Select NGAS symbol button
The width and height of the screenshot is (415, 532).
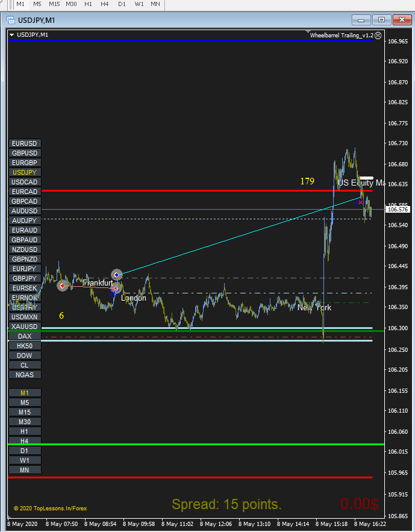[x=25, y=375]
